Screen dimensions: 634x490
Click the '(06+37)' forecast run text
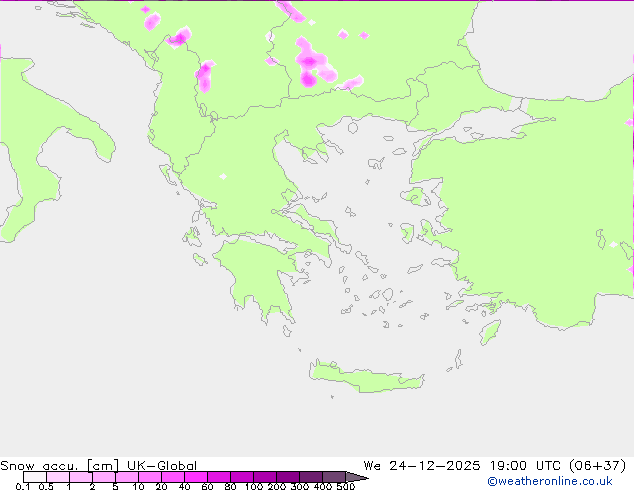[x=598, y=466]
